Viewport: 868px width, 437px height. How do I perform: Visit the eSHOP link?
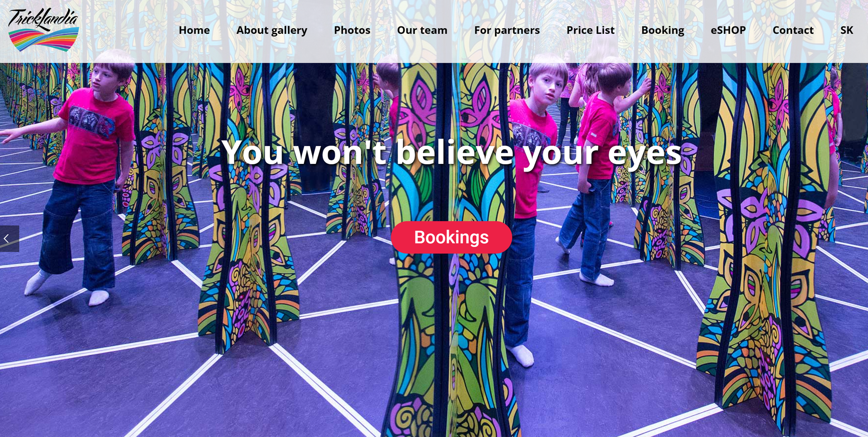(728, 30)
